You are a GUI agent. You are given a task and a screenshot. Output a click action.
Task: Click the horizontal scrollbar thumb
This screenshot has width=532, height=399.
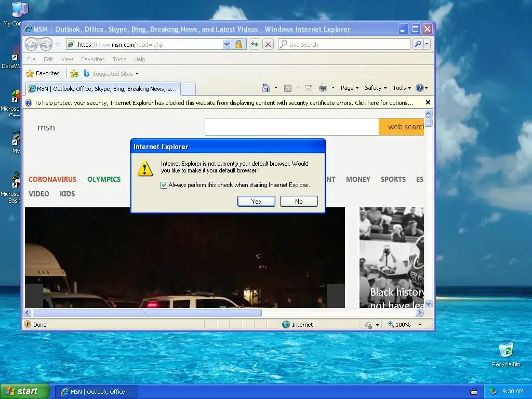coord(147,312)
